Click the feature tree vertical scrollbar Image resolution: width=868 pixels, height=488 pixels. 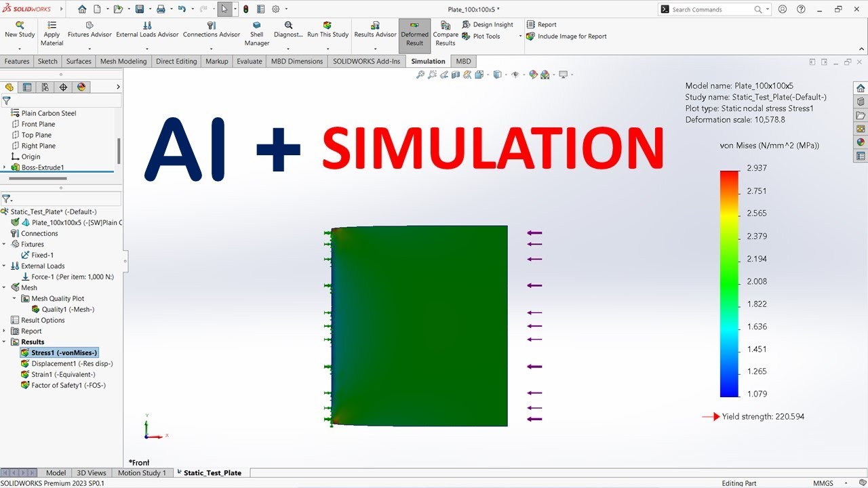pos(119,150)
